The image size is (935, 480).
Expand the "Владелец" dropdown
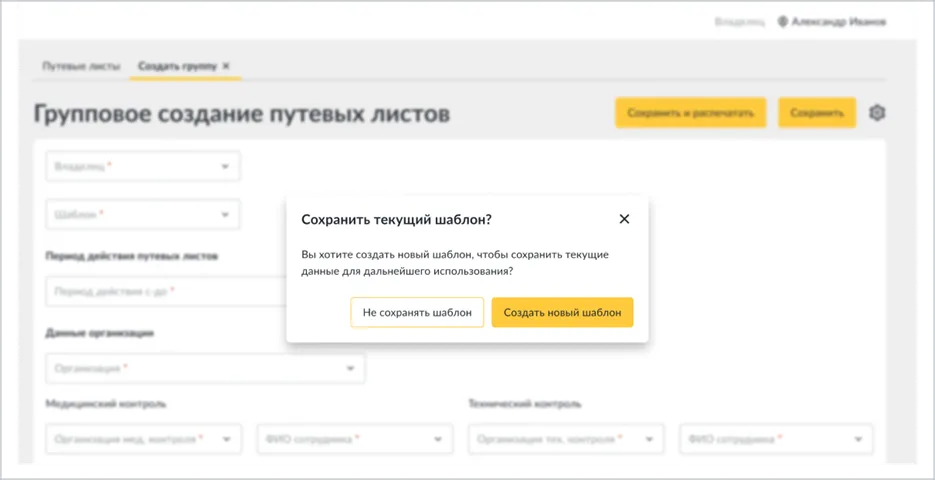143,166
